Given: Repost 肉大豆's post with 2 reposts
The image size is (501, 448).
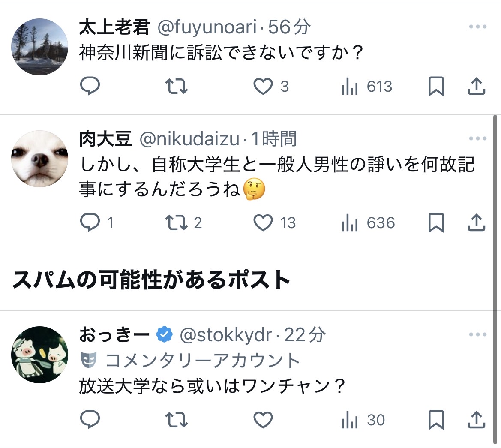Looking at the screenshot, I should pyautogui.click(x=177, y=222).
